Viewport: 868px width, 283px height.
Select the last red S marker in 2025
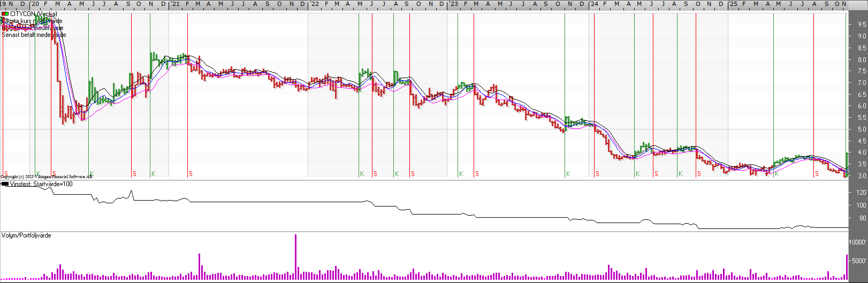[x=817, y=174]
